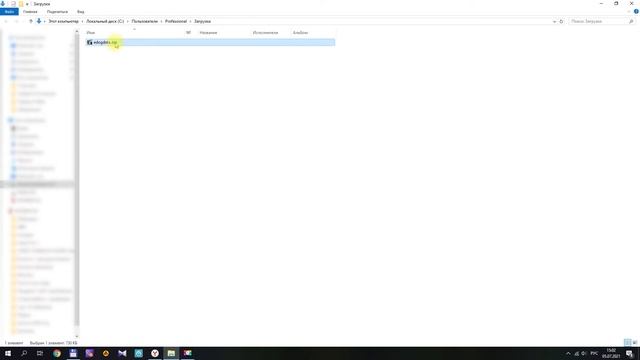
Task: Open the quick access toolbar dropdown arrow
Action: click(x=27, y=4)
